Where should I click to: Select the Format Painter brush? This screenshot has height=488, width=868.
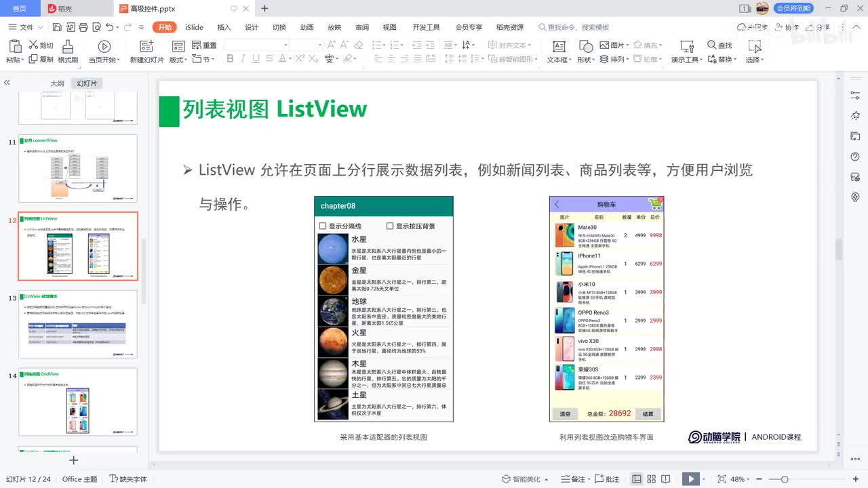click(x=68, y=45)
